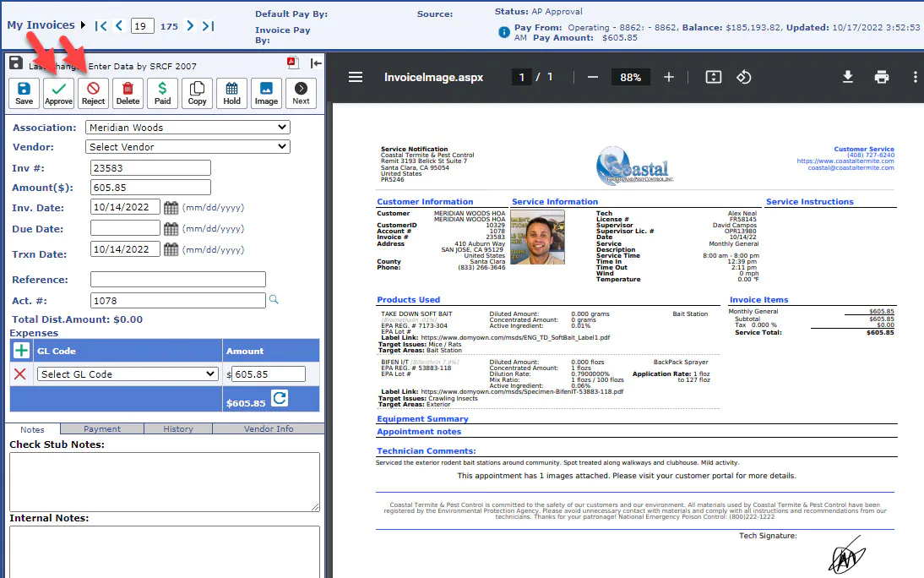Click the Approve checkmark button
The height and width of the screenshot is (578, 924).
pyautogui.click(x=58, y=93)
